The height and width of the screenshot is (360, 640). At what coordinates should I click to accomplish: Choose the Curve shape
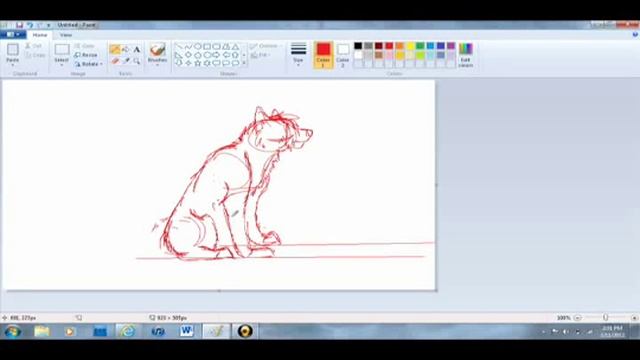click(x=188, y=46)
